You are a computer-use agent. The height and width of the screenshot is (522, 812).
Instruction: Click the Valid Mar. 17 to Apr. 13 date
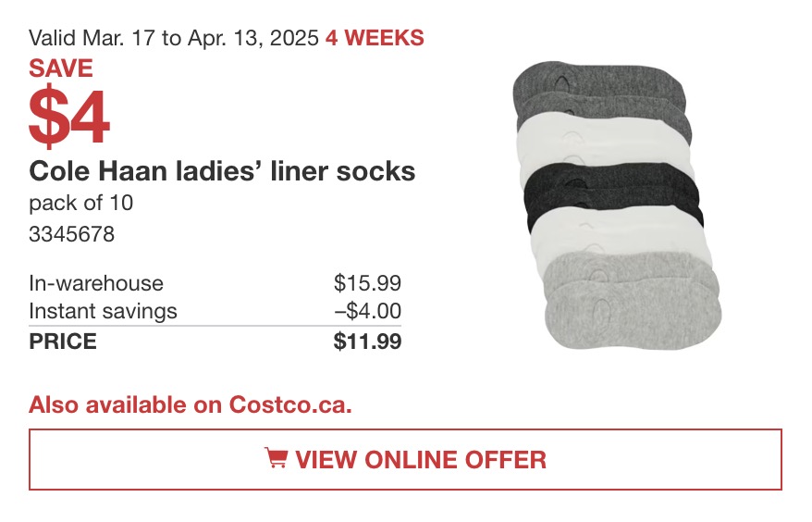[x=174, y=38]
